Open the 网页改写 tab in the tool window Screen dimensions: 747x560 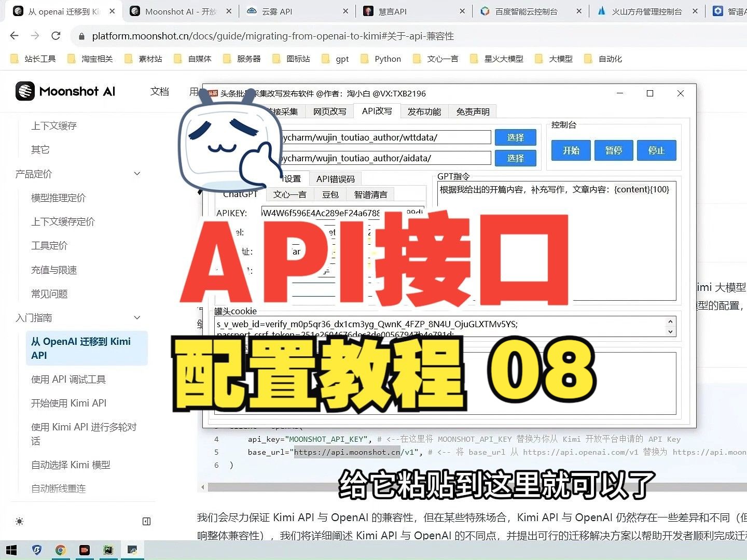(x=330, y=111)
